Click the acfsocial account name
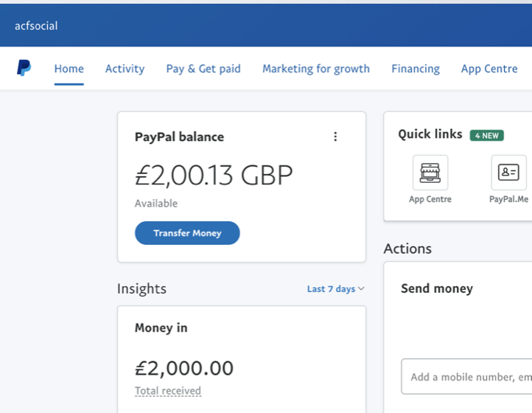 (36, 26)
